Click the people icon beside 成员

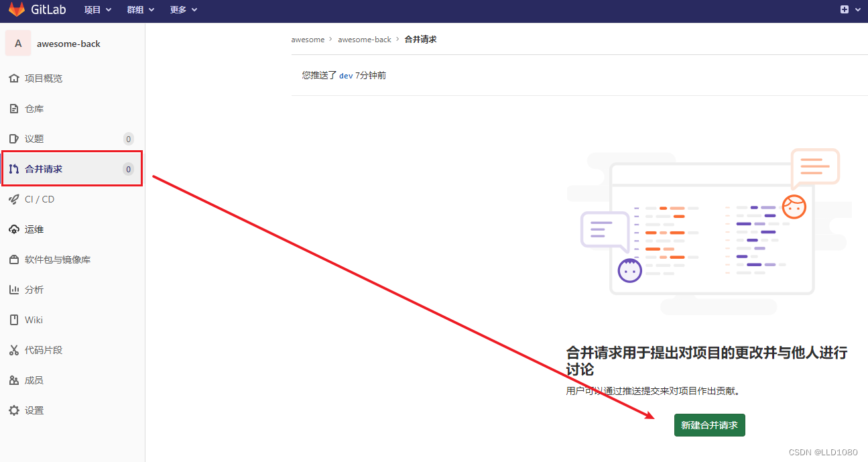(14, 380)
